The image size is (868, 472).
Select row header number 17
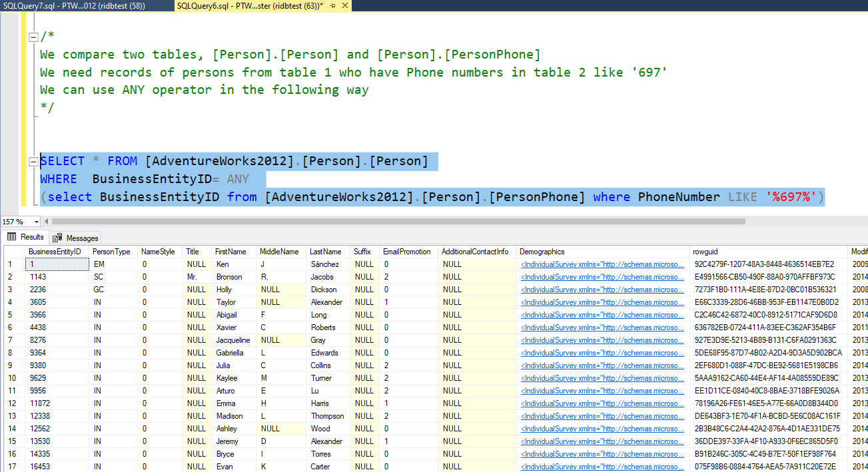pos(15,467)
